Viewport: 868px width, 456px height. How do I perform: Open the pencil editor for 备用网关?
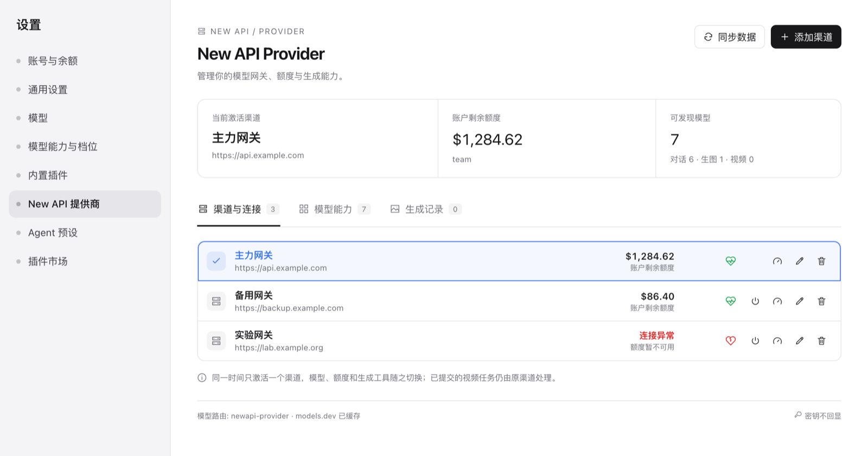pyautogui.click(x=800, y=301)
